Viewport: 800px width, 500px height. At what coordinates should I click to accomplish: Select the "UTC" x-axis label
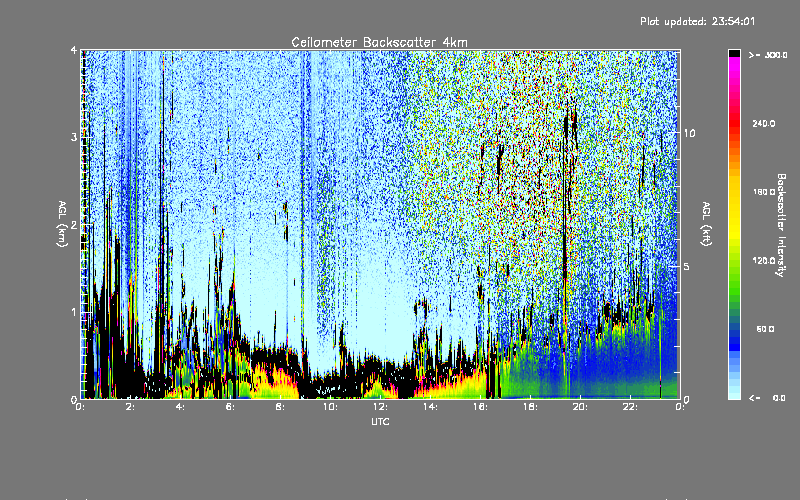[x=380, y=421]
